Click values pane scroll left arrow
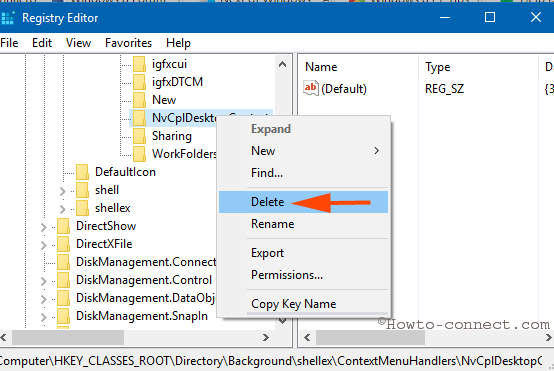Image resolution: width=554 pixels, height=371 pixels. pyautogui.click(x=307, y=337)
